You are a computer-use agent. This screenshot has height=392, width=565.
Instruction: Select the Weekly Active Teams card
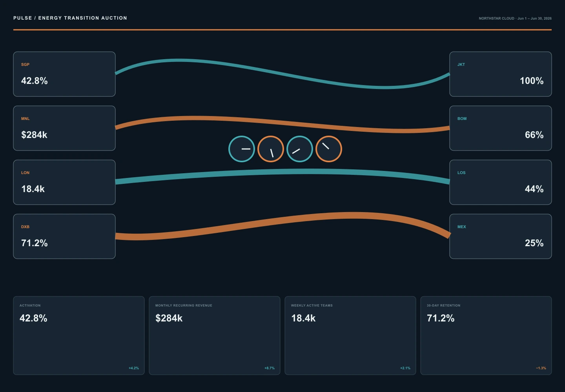coord(350,336)
